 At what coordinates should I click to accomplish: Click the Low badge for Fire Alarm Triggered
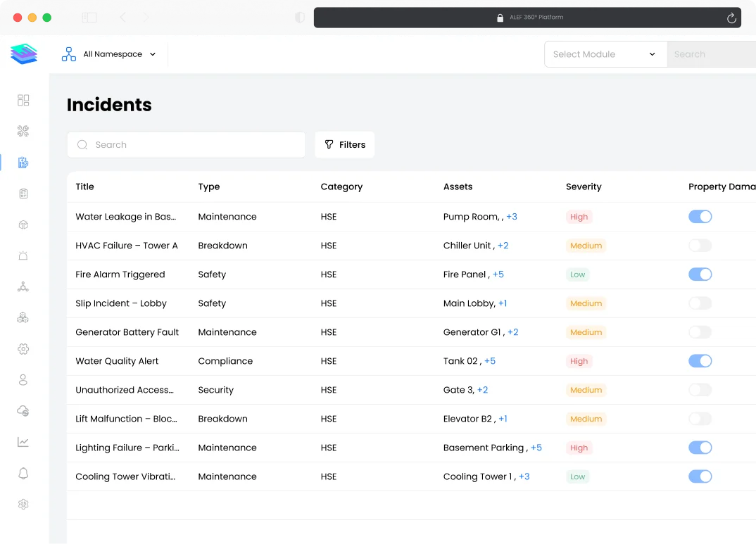(x=577, y=274)
